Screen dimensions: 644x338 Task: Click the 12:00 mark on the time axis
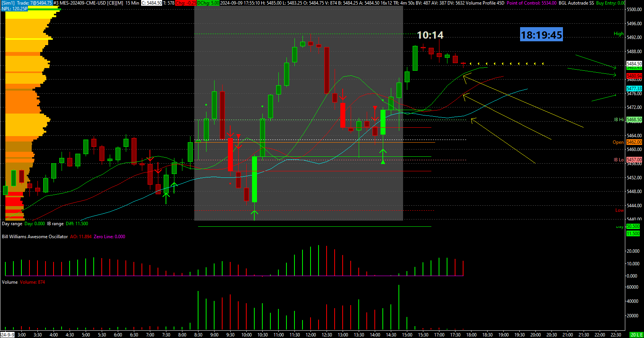pyautogui.click(x=311, y=335)
